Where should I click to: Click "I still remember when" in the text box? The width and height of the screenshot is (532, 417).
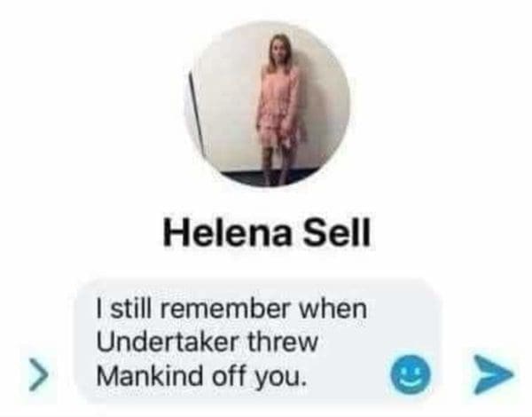[231, 309]
